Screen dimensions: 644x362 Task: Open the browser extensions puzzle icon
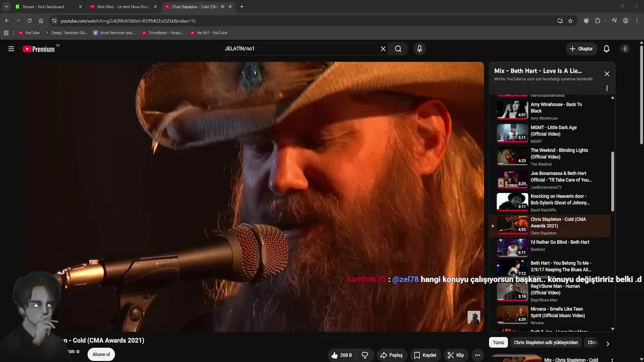(598, 21)
